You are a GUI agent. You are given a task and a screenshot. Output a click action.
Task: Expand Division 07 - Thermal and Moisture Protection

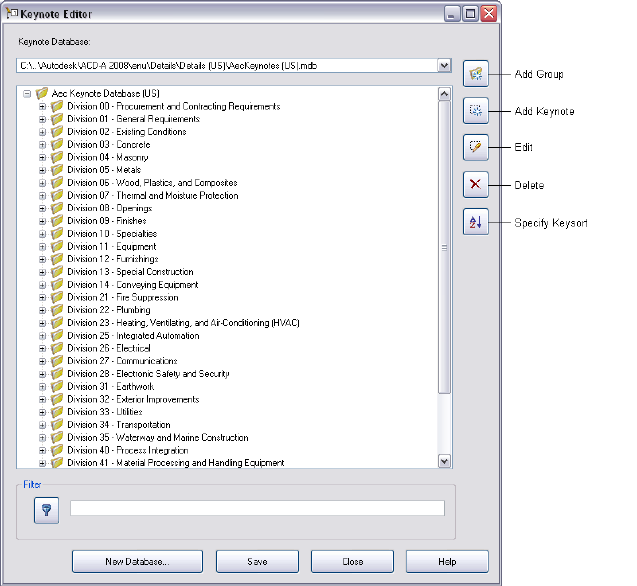(42, 195)
